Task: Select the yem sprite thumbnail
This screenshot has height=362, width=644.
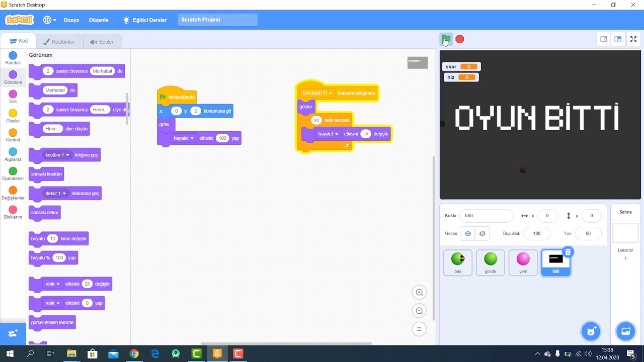Action: 523,262
